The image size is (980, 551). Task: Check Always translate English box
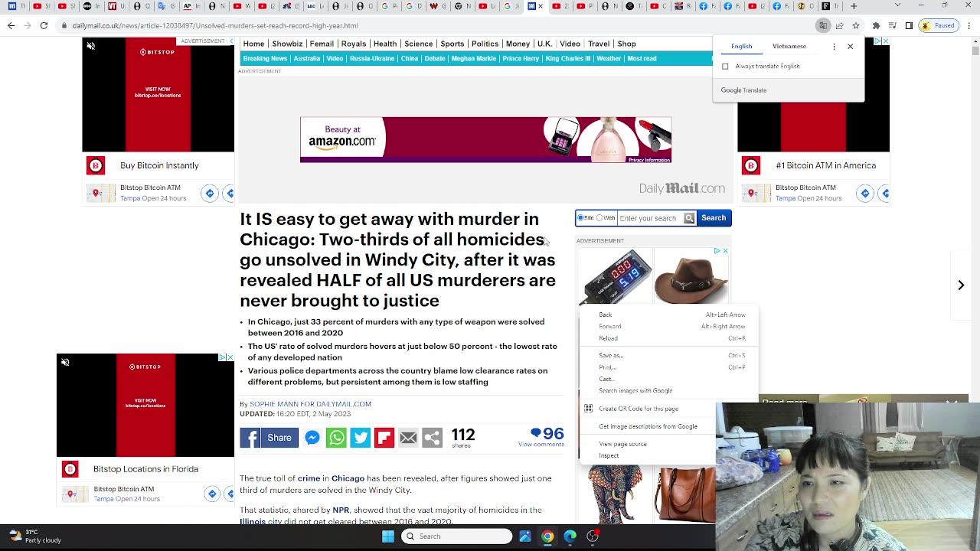(725, 67)
